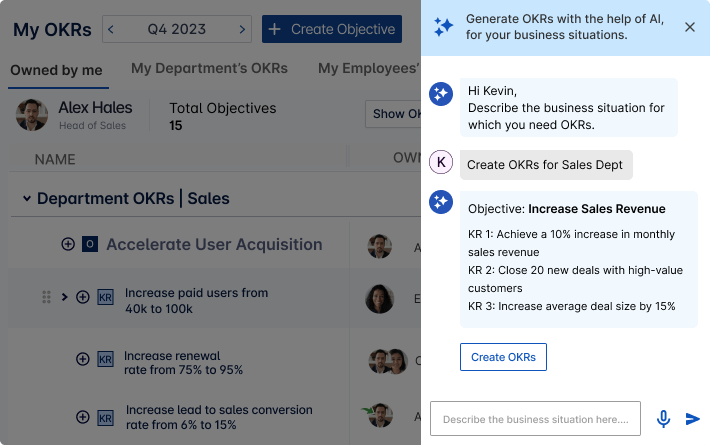Switch to My Department's OKRs tab

point(209,68)
